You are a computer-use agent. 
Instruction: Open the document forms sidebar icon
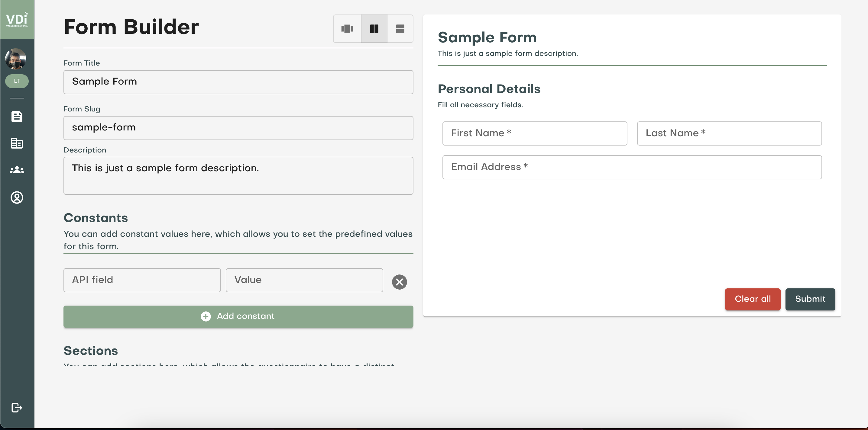click(17, 117)
